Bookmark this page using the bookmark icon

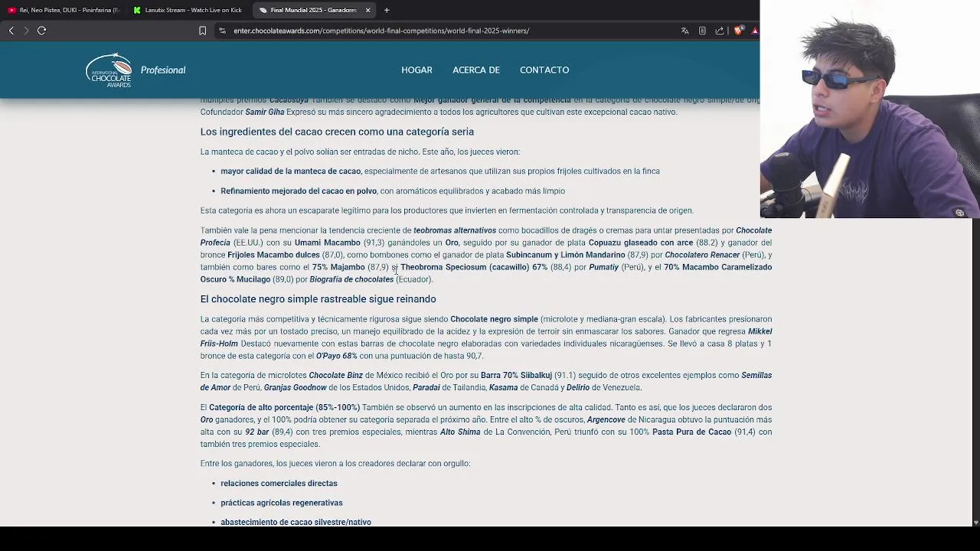[x=202, y=31]
